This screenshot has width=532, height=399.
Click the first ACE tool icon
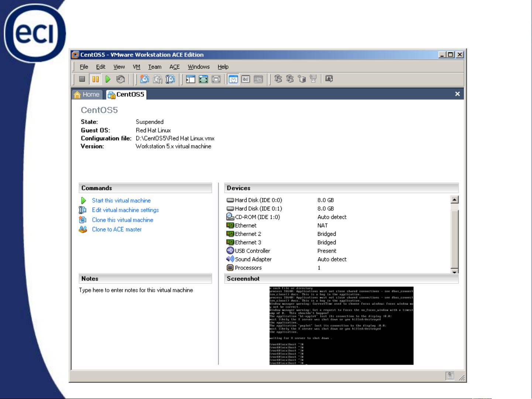278,79
